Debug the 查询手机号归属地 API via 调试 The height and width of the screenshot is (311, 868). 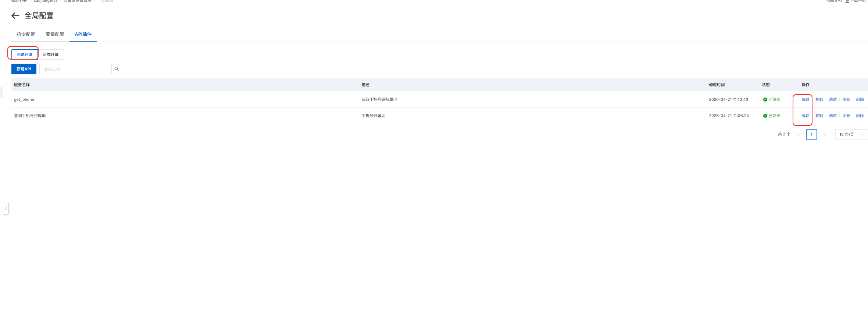833,116
